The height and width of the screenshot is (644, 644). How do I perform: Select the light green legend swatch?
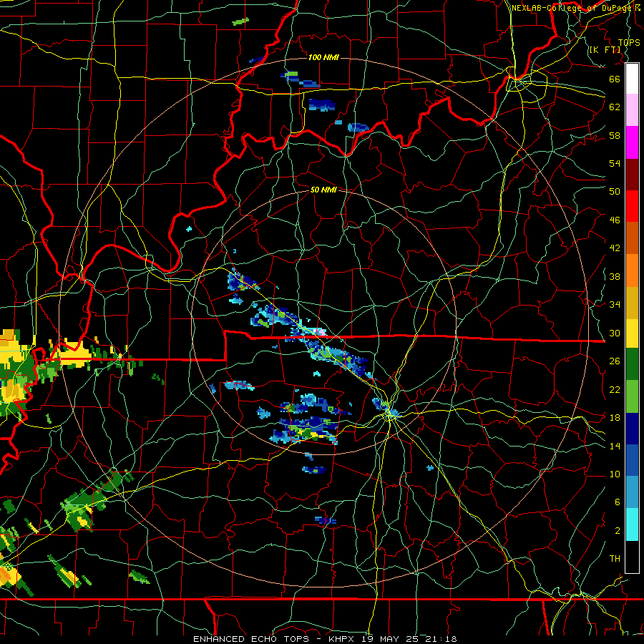pyautogui.click(x=632, y=396)
